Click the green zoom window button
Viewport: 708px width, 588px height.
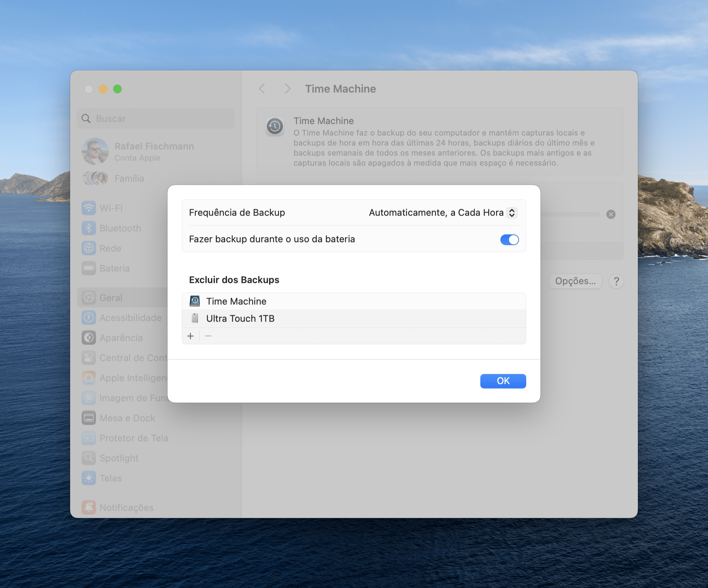(117, 89)
